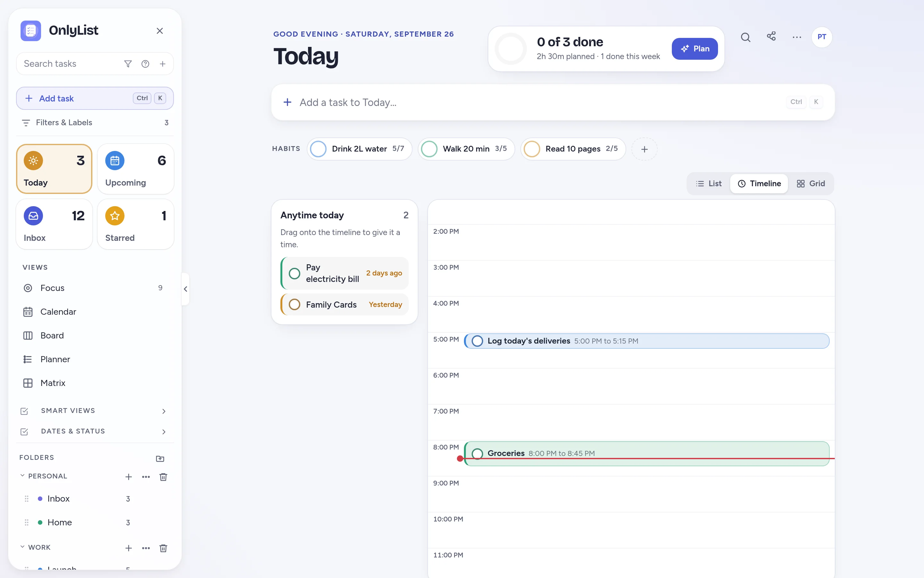Mark Drink 2L water habit done
Image resolution: width=924 pixels, height=578 pixels.
tap(318, 149)
